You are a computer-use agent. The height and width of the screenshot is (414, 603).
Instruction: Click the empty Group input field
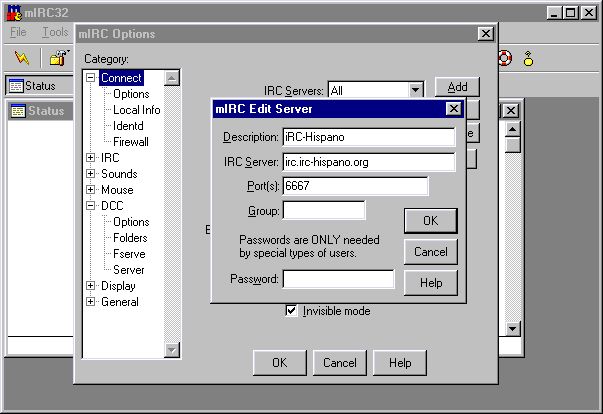(324, 210)
